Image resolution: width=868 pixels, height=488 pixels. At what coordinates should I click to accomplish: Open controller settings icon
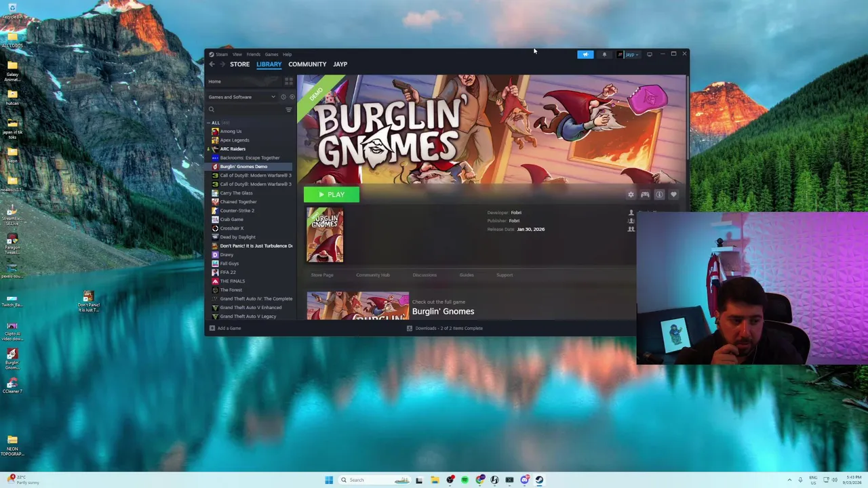point(645,195)
